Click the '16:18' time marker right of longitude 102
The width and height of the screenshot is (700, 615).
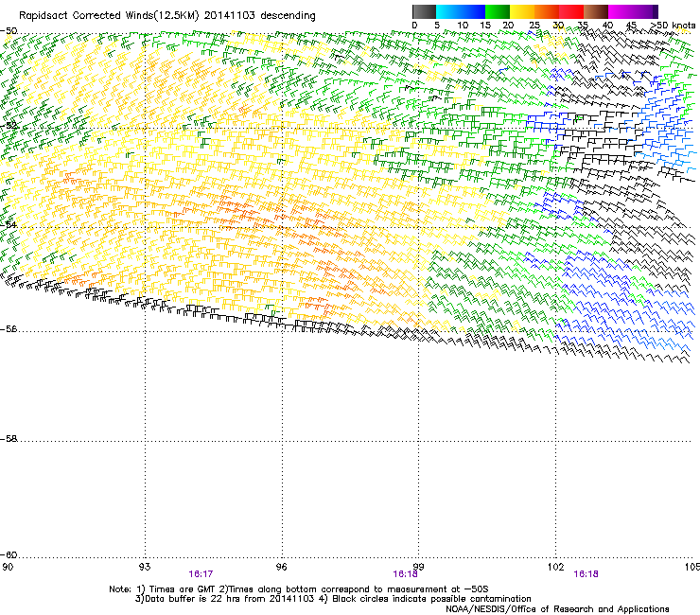click(586, 574)
